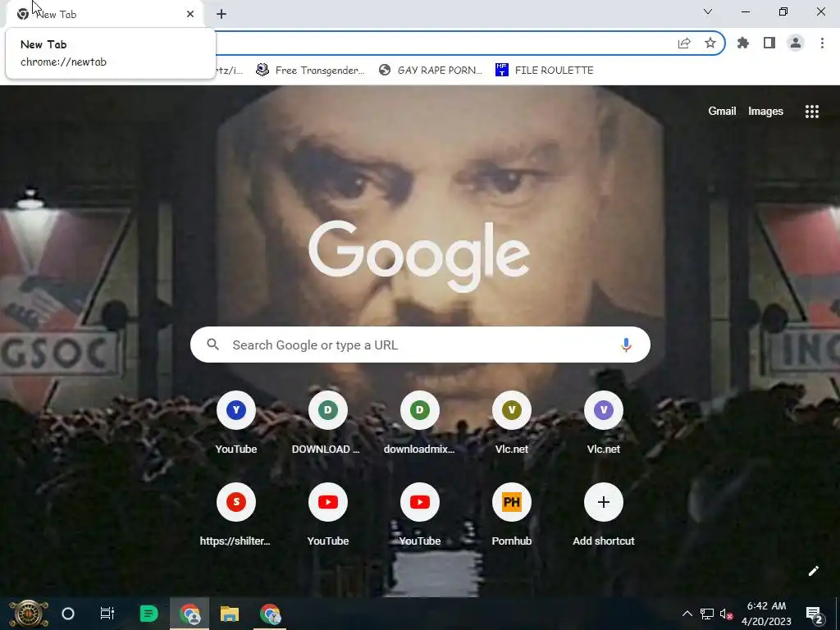840x630 pixels.
Task: Bookmark this page with the star icon
Action: [710, 43]
